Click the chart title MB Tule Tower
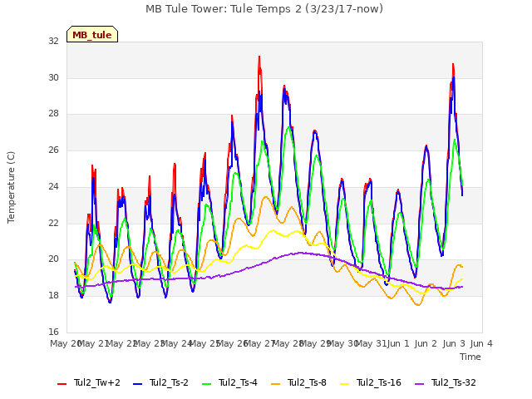Image resolution: width=532 pixels, height=399 pixels. 264,8
